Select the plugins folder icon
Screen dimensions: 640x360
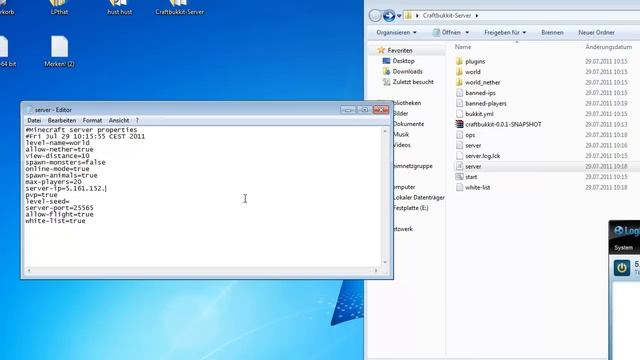pyautogui.click(x=459, y=61)
